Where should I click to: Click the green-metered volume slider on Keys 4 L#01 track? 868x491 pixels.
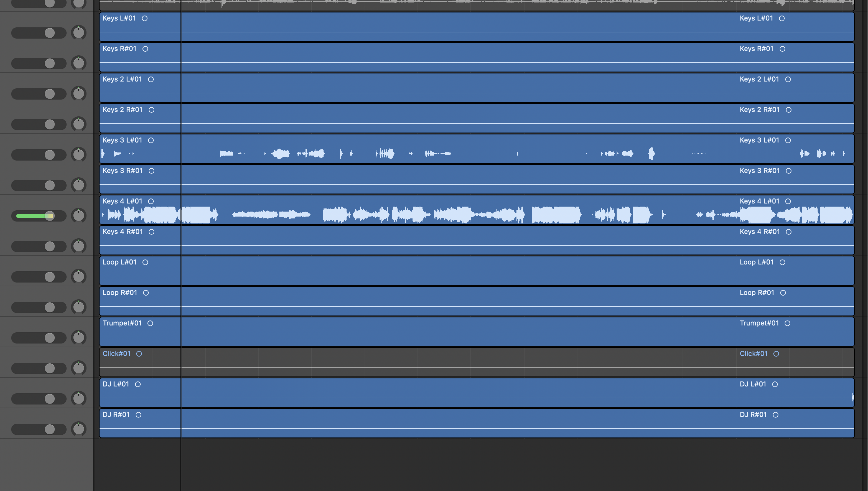pyautogui.click(x=39, y=216)
